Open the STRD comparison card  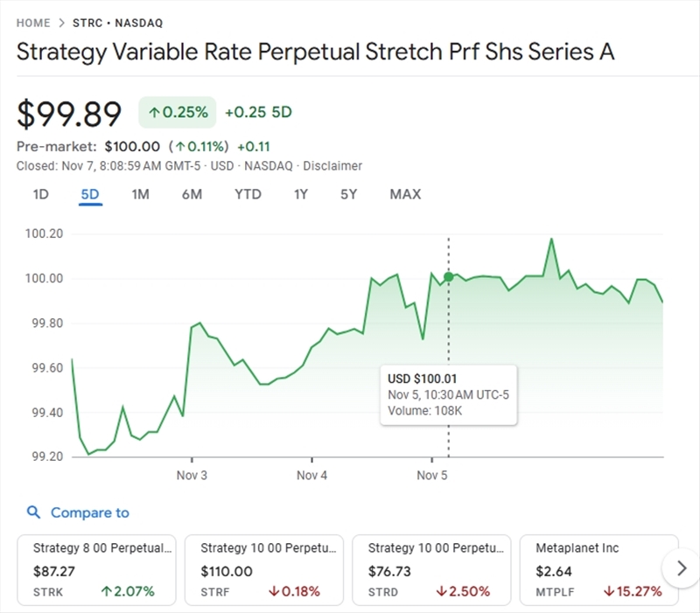tap(431, 569)
